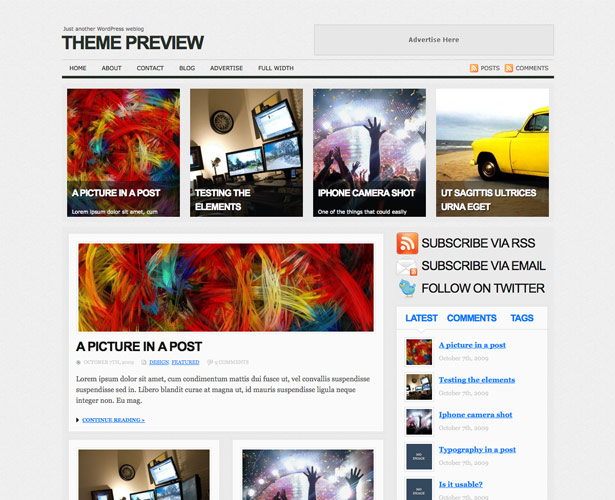Open featured slide Testing the Elements
The image size is (615, 500).
(x=246, y=153)
